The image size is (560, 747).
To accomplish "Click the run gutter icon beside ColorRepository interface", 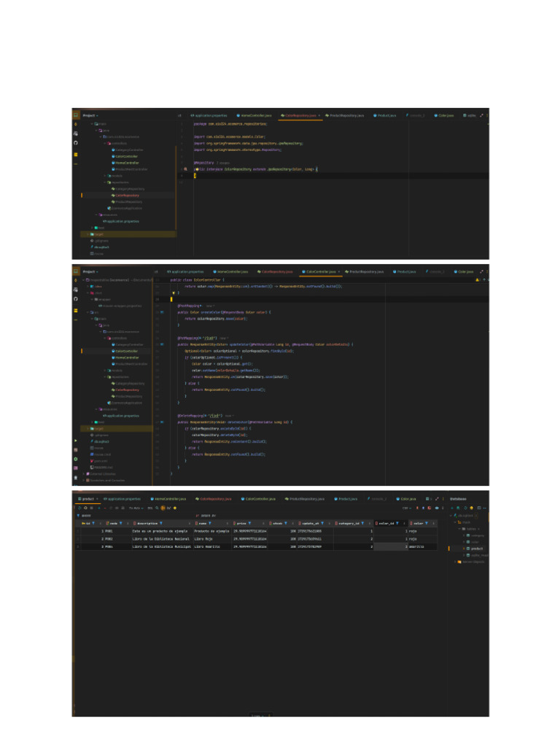I will [x=185, y=169].
